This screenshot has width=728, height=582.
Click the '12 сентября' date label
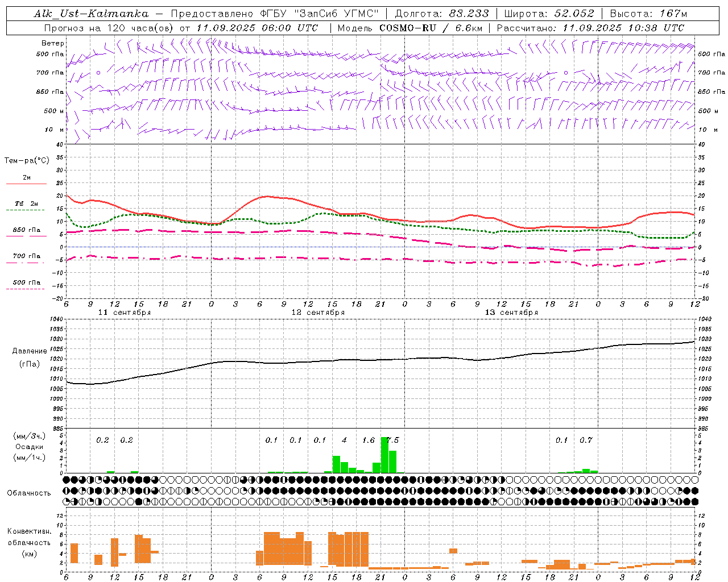point(318,313)
